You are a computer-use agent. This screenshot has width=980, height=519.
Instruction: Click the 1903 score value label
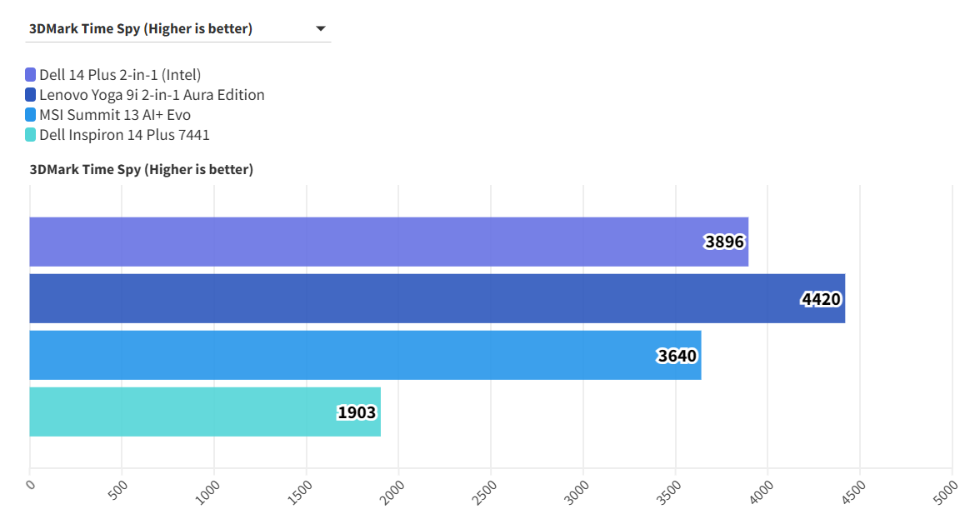357,412
